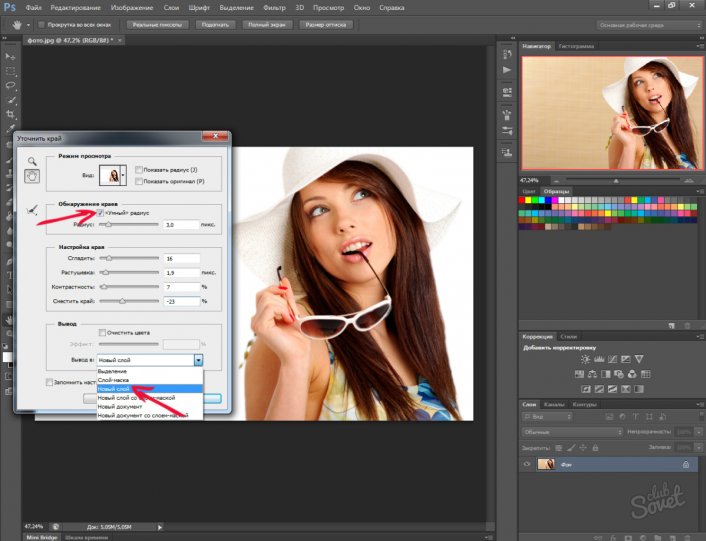Viewport: 706px width, 541px height.
Task: Click the Navigator preview thumbnail
Action: 612,113
